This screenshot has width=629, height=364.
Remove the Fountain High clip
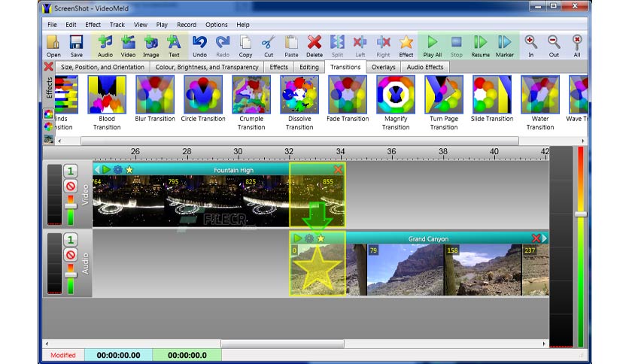tap(338, 169)
